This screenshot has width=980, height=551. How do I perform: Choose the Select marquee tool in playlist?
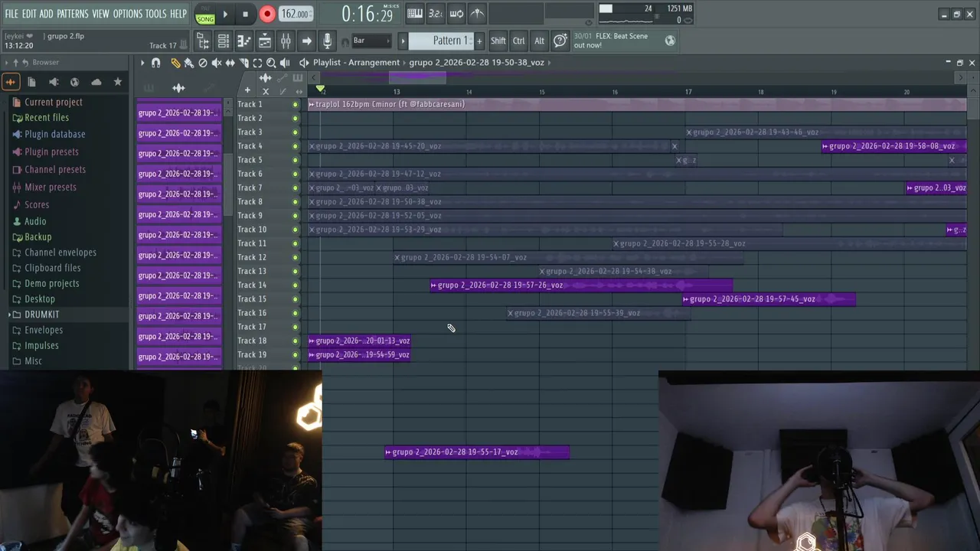(x=257, y=63)
